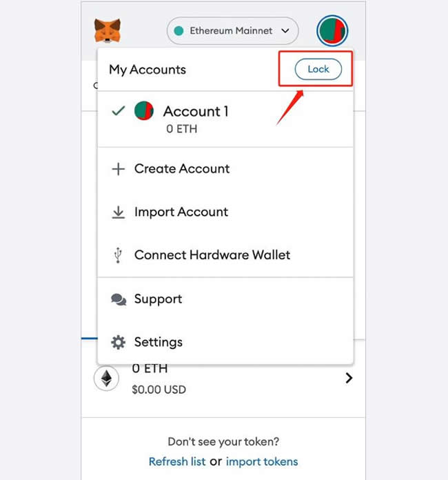The width and height of the screenshot is (448, 480).
Task: Click the plus icon for Create Account
Action: coord(118,169)
